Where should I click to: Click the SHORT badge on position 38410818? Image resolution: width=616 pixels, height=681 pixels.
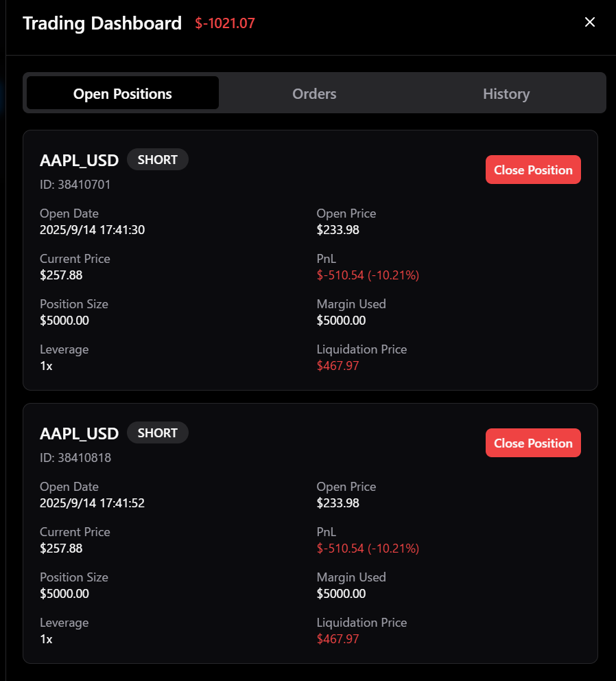point(158,433)
